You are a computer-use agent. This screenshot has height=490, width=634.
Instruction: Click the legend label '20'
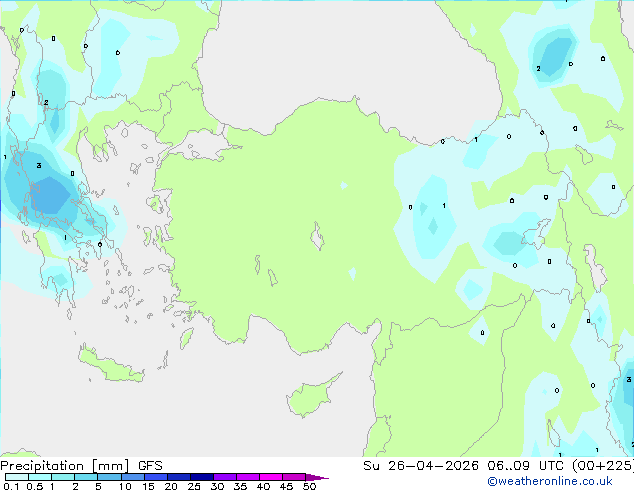[x=171, y=486]
